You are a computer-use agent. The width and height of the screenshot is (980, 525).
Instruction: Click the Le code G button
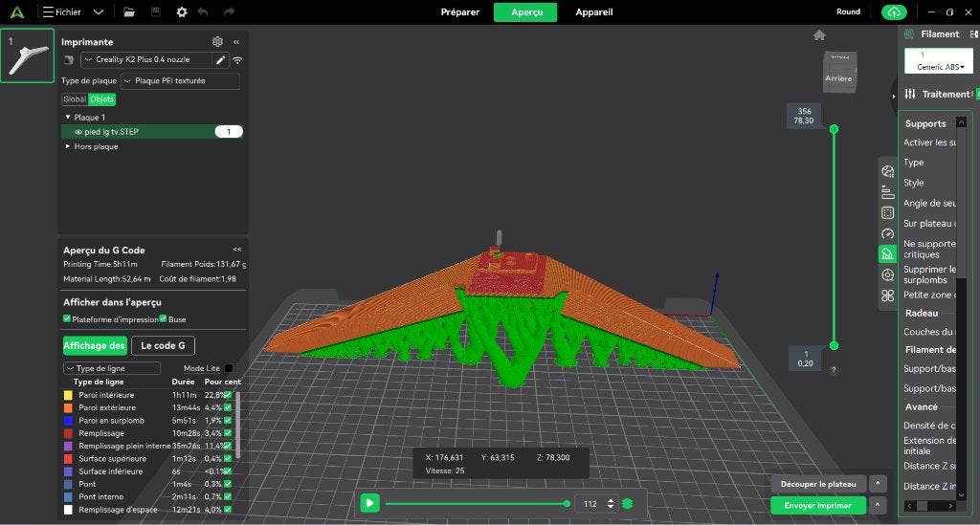pos(163,345)
